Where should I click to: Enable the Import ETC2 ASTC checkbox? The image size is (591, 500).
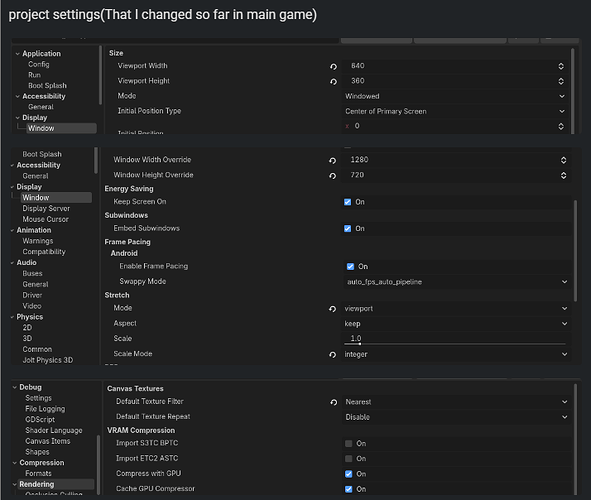349,459
